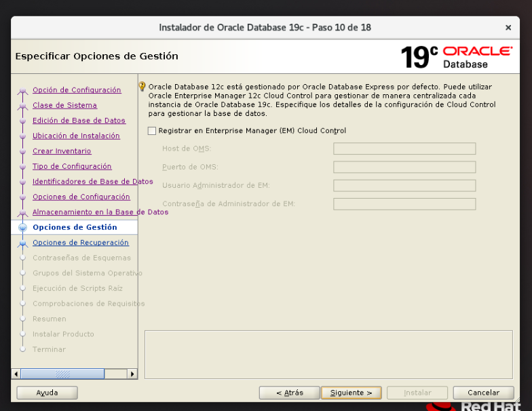Close the installer window with X
The height and width of the screenshot is (411, 532).
[508, 27]
